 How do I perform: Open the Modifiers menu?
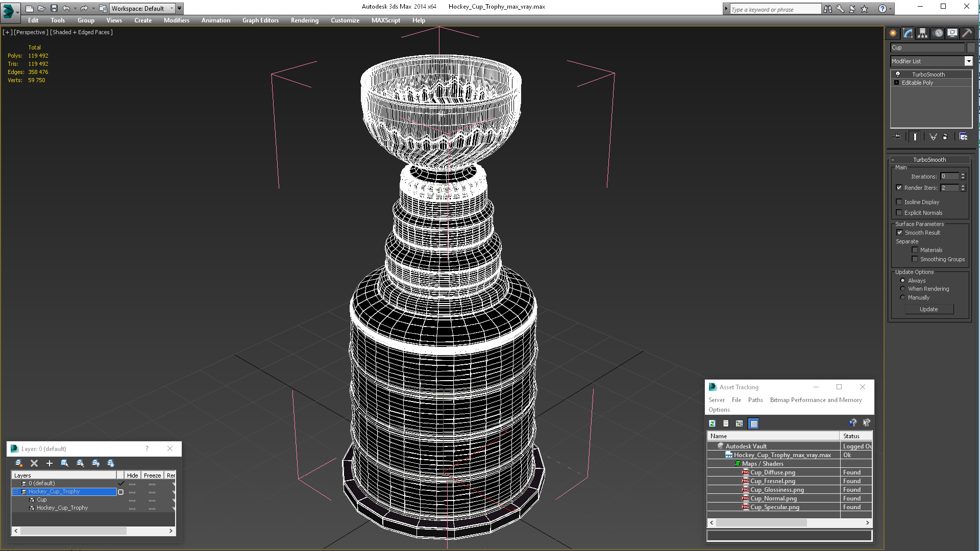pyautogui.click(x=177, y=20)
